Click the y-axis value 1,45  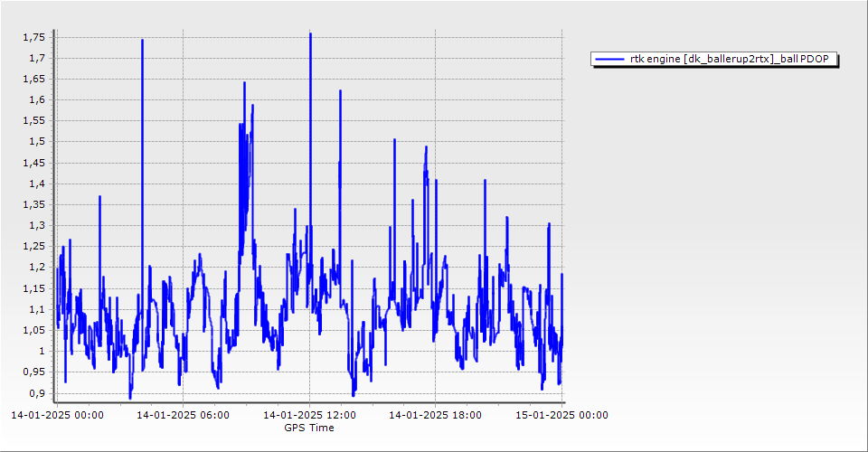tap(33, 163)
